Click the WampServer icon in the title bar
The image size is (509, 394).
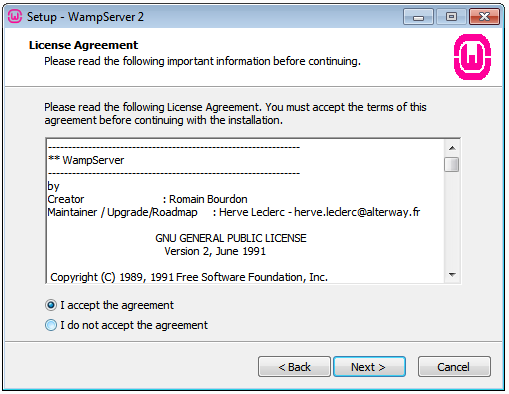click(x=15, y=16)
